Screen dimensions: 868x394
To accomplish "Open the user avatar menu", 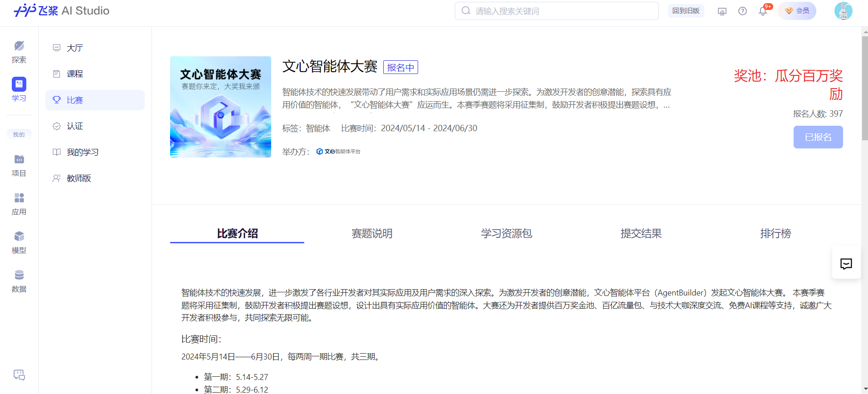I will click(x=843, y=11).
